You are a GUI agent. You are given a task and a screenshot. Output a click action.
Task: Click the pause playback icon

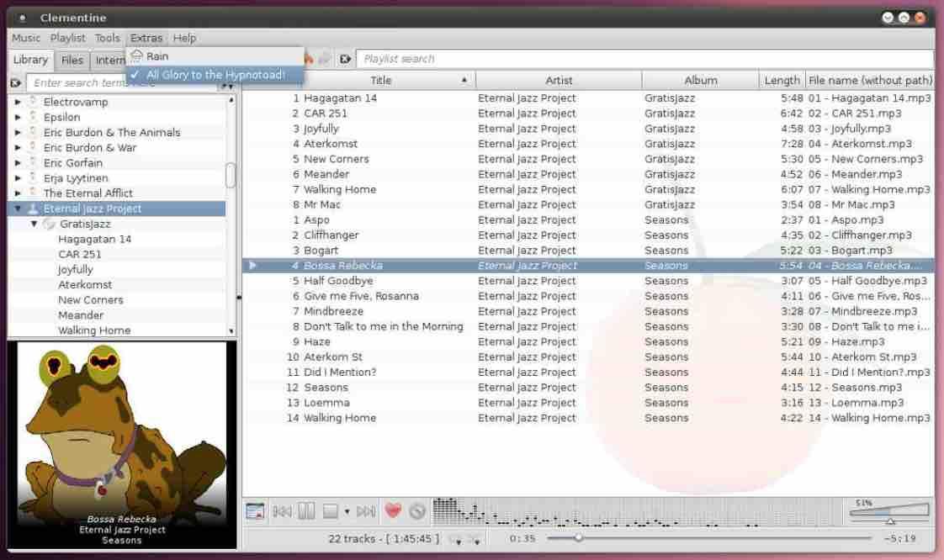tap(305, 510)
